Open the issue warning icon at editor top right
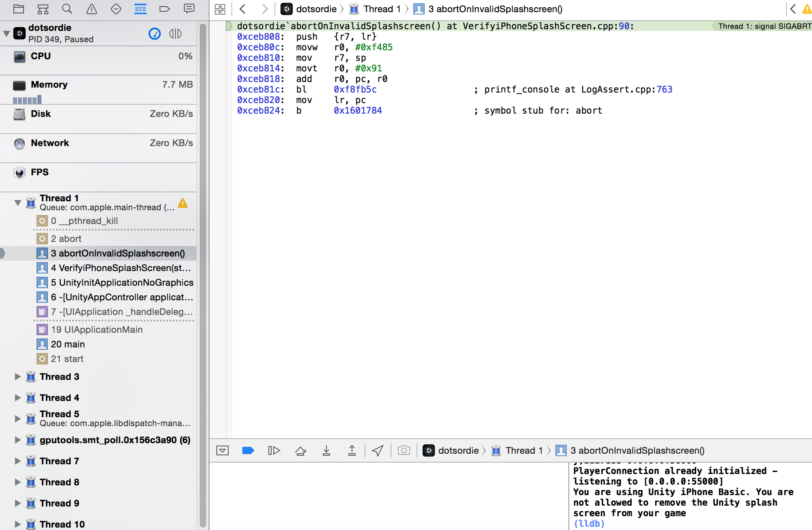The width and height of the screenshot is (812, 530). click(x=807, y=9)
